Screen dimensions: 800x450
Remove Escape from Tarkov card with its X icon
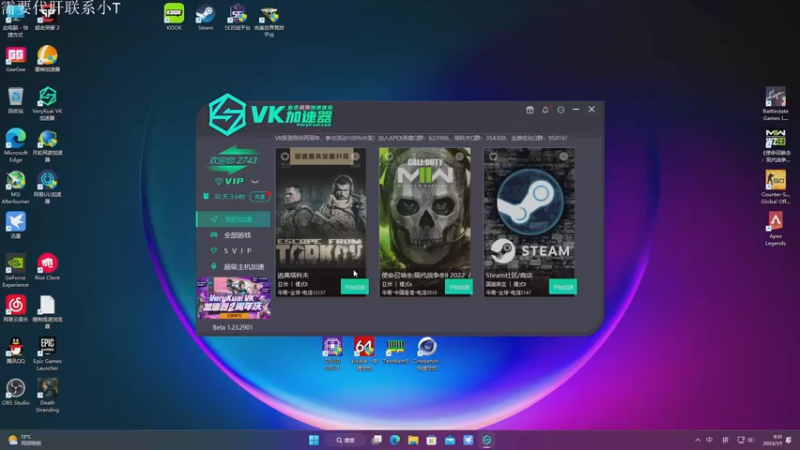(x=356, y=157)
